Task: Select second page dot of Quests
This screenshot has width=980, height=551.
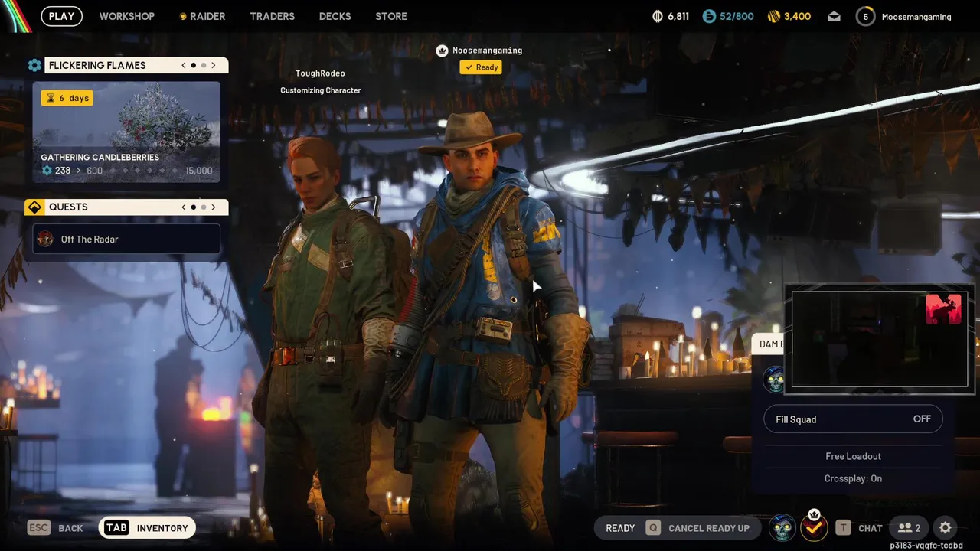Action: pyautogui.click(x=204, y=207)
